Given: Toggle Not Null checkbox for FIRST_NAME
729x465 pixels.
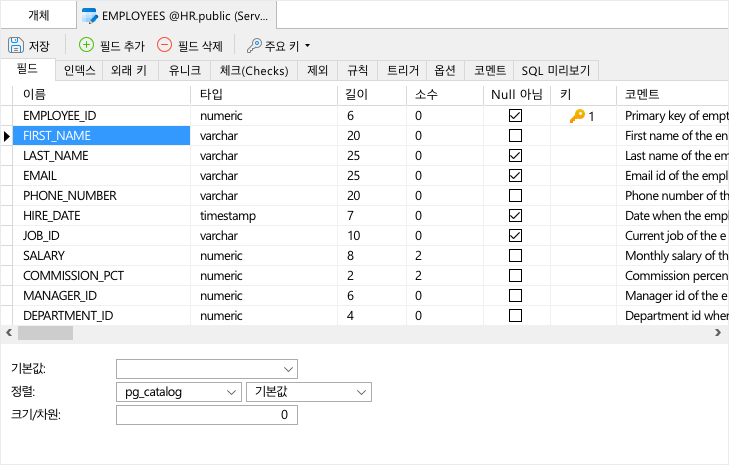Looking at the screenshot, I should (515, 136).
